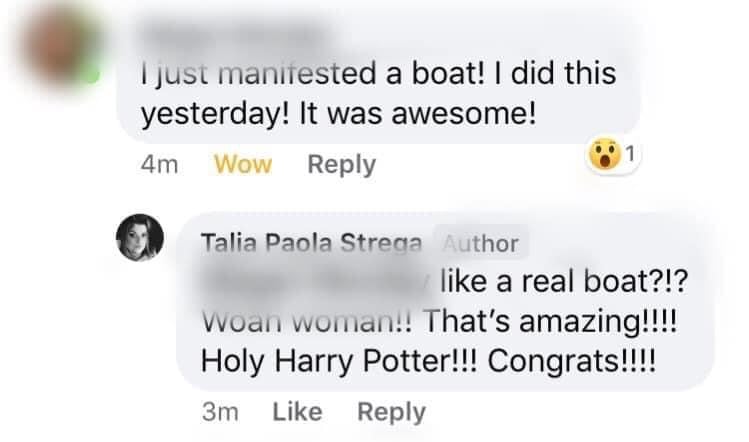Open the 3m timestamp of Talia's reply
The width and height of the screenshot is (749, 442).
(x=219, y=411)
